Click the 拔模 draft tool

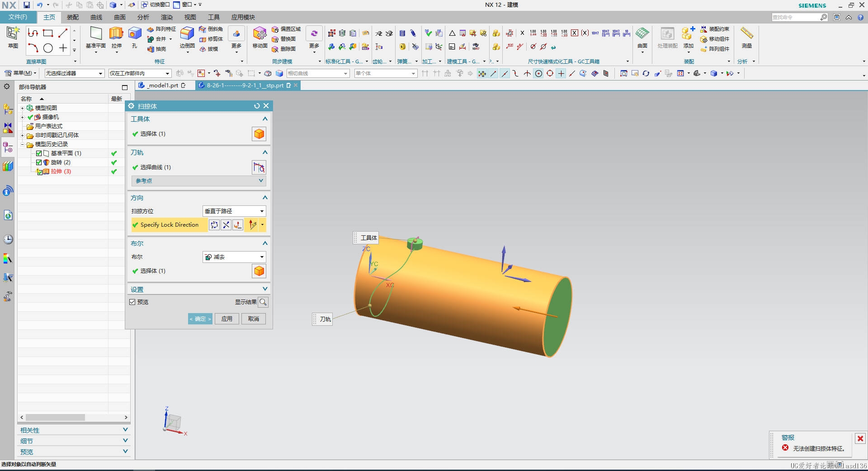[208, 49]
